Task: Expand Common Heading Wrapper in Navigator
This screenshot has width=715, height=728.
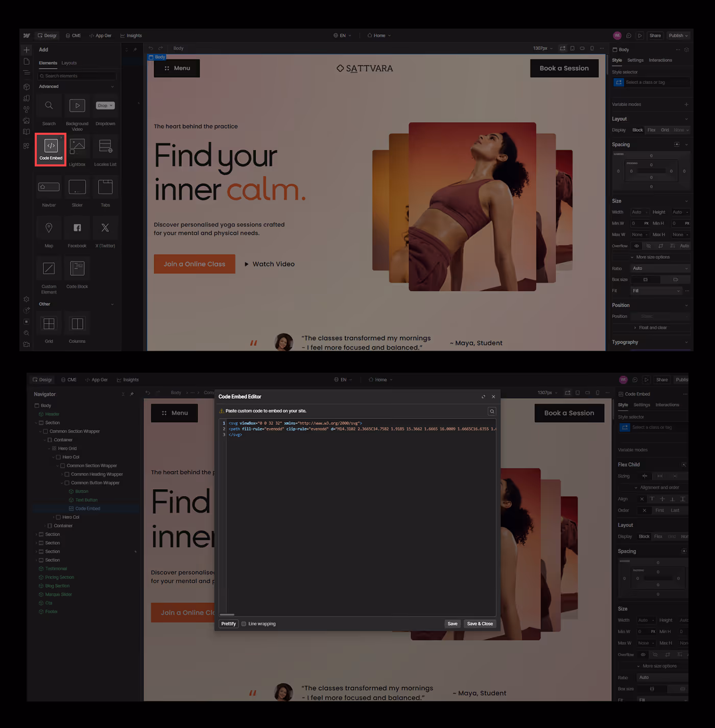Action: (62, 474)
